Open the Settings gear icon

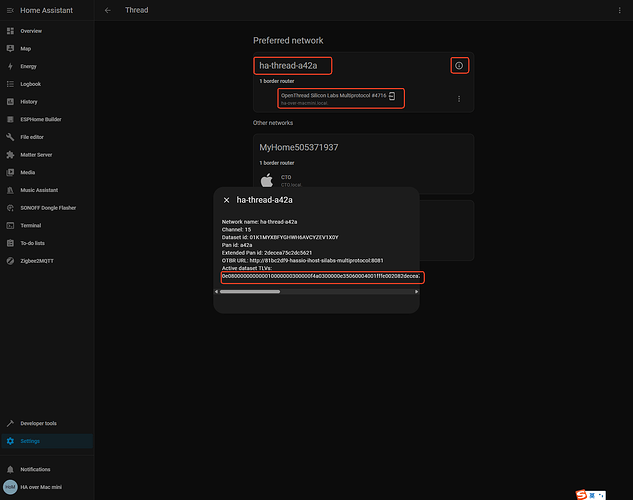click(x=10, y=441)
